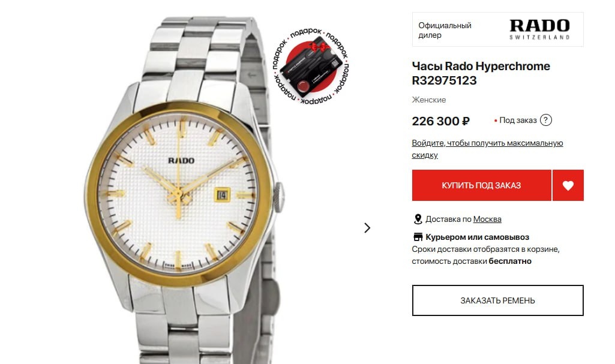
Task: Click the бесплатно delivery cost text
Action: tap(510, 261)
